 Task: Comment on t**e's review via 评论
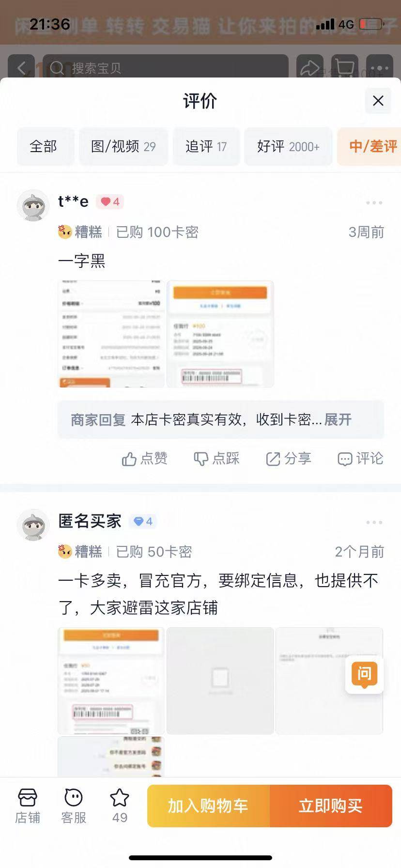(360, 459)
